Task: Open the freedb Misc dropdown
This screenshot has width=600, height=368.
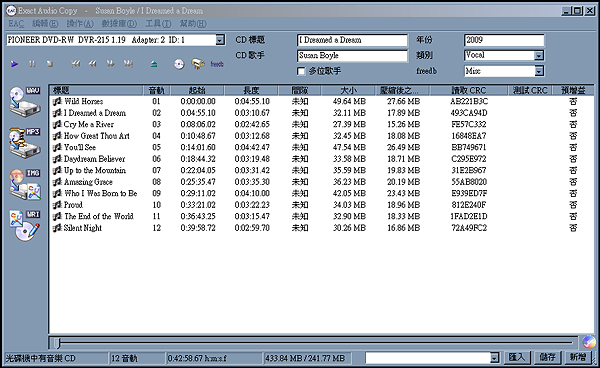Action: coord(538,71)
